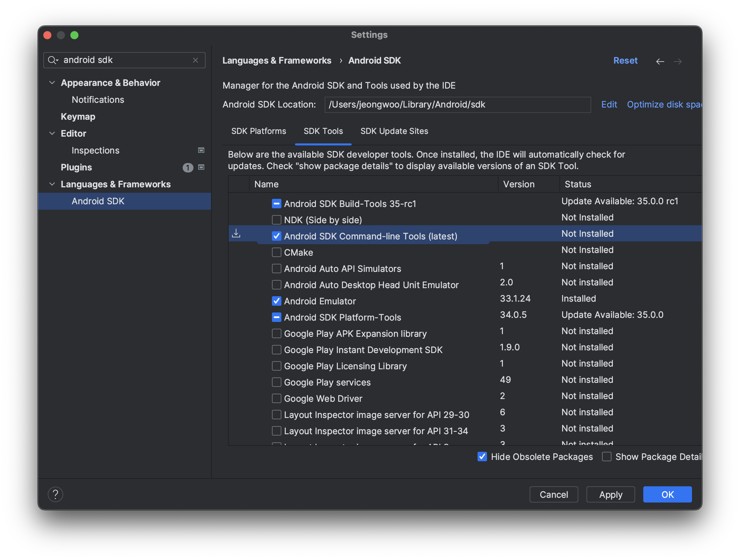740x560 pixels.
Task: Open the help question mark button
Action: pos(55,494)
